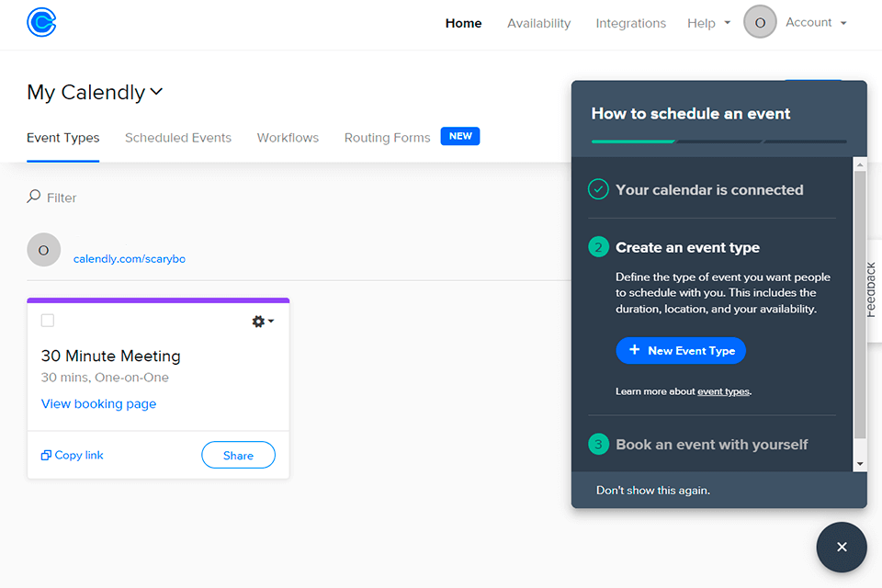
Task: Click the step 3 number icon
Action: click(x=598, y=445)
